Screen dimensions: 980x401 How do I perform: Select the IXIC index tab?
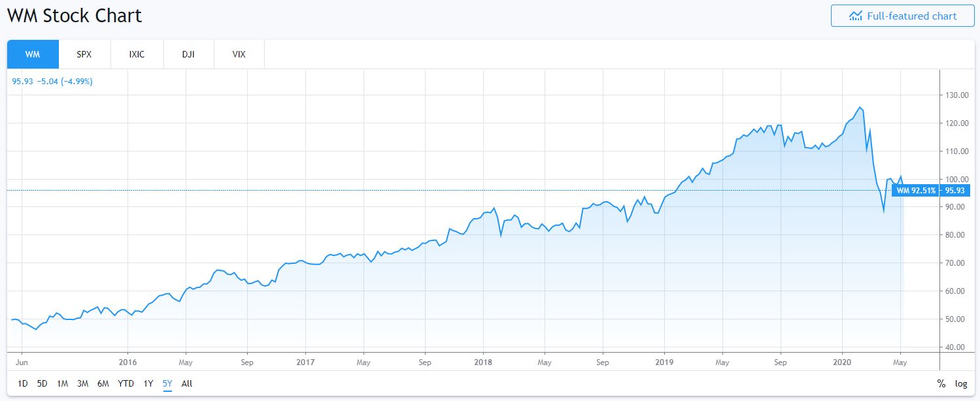(x=137, y=54)
